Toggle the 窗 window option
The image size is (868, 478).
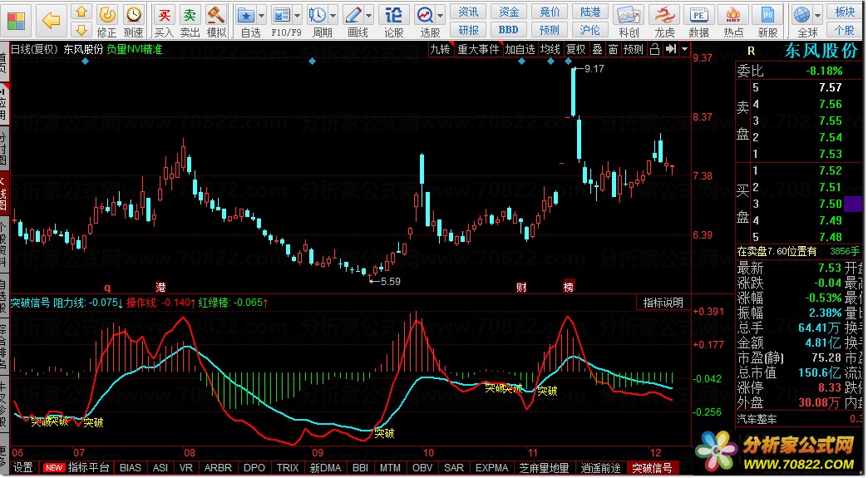click(613, 49)
